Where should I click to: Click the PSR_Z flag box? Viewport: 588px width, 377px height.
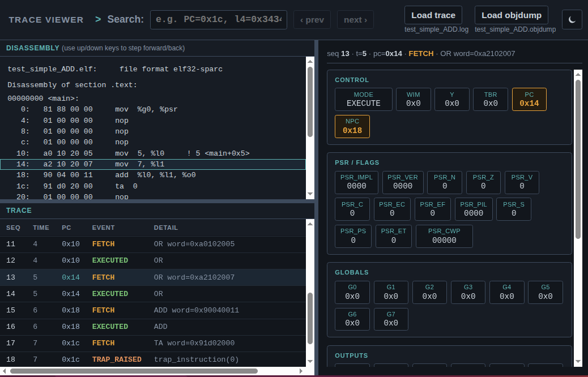(483, 182)
